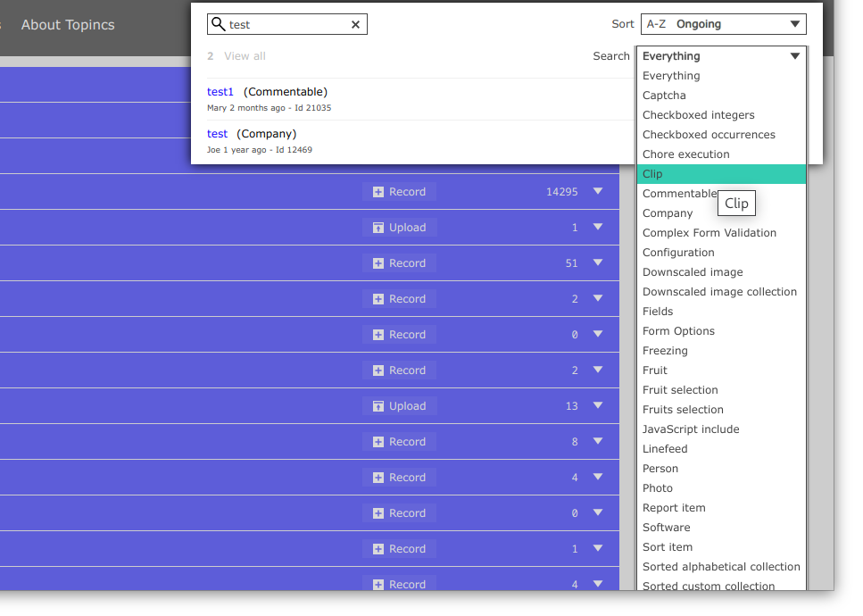Click Record button in 14295 row
The height and width of the screenshot is (616, 863).
coord(399,192)
